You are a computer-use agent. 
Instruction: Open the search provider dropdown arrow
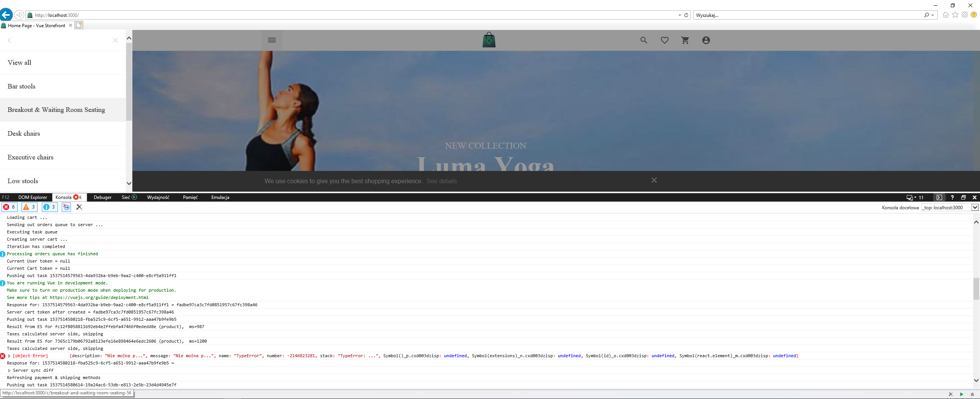(x=933, y=15)
